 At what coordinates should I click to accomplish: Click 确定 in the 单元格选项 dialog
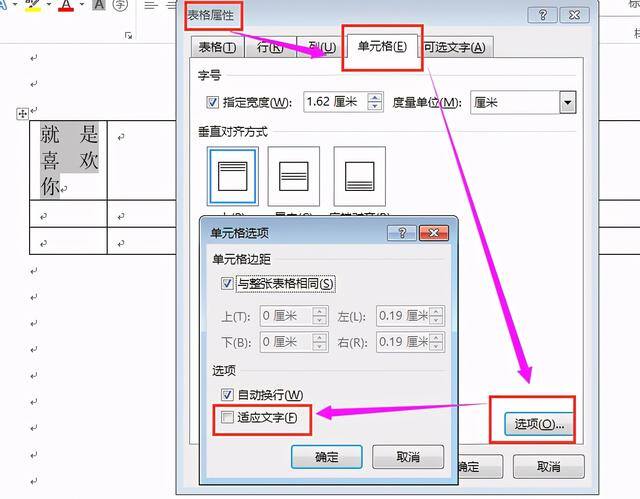[327, 457]
